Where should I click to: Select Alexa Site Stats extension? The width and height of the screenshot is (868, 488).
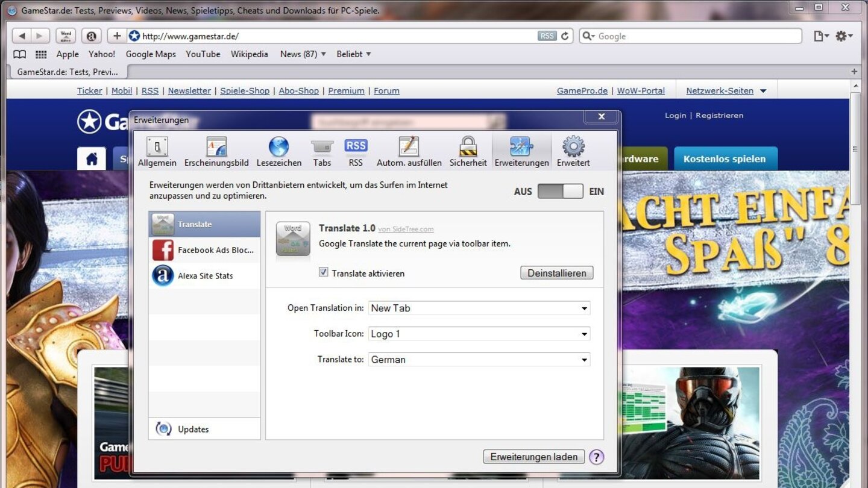(x=204, y=276)
